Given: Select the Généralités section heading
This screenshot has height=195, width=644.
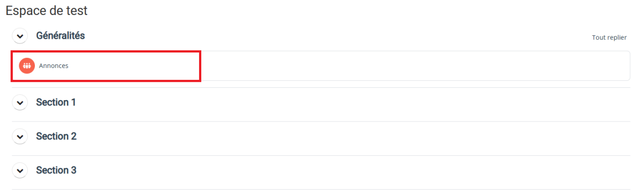Looking at the screenshot, I should coord(60,35).
